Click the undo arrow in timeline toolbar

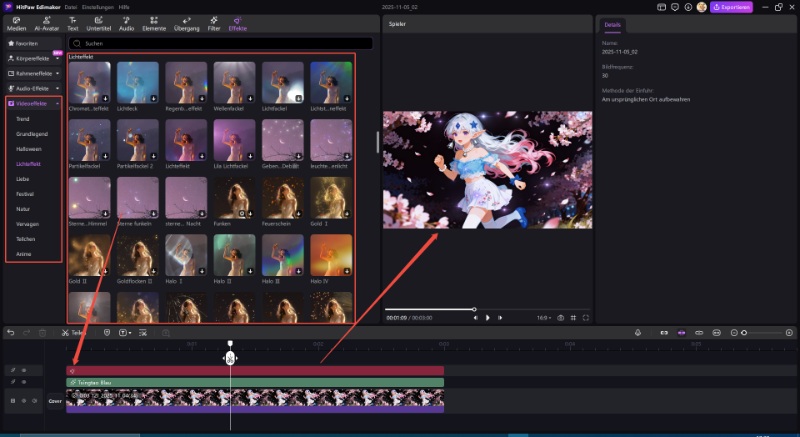tap(10, 332)
